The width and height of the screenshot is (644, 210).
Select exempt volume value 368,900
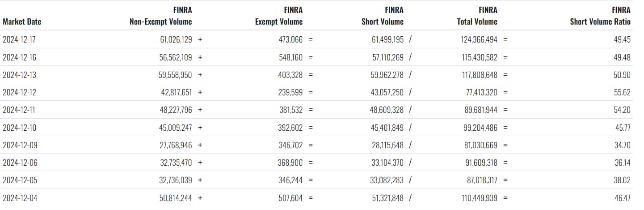tap(290, 163)
